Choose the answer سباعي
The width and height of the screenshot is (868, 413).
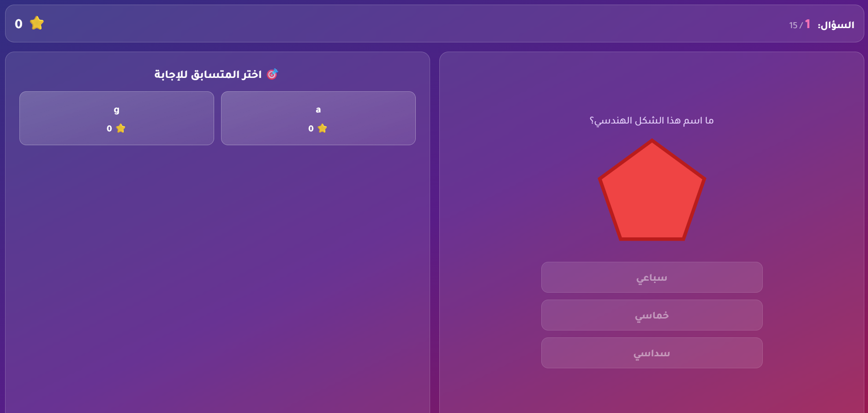652,277
